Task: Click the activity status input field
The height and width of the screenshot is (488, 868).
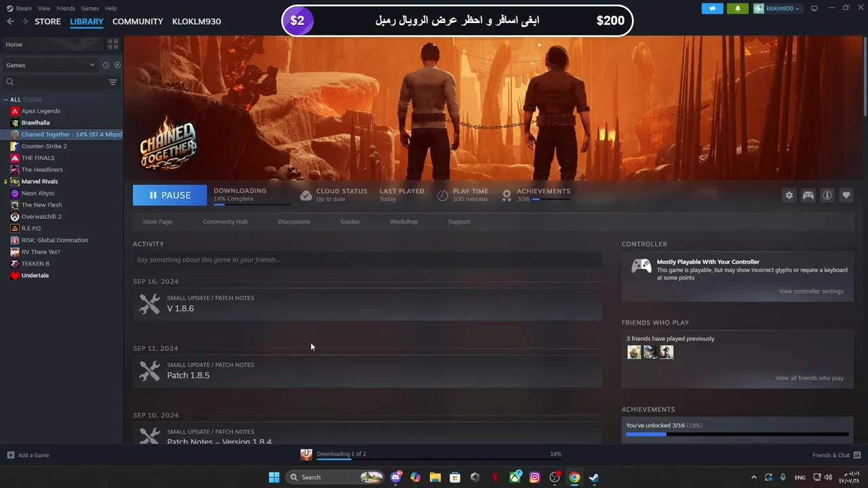Action: click(368, 260)
